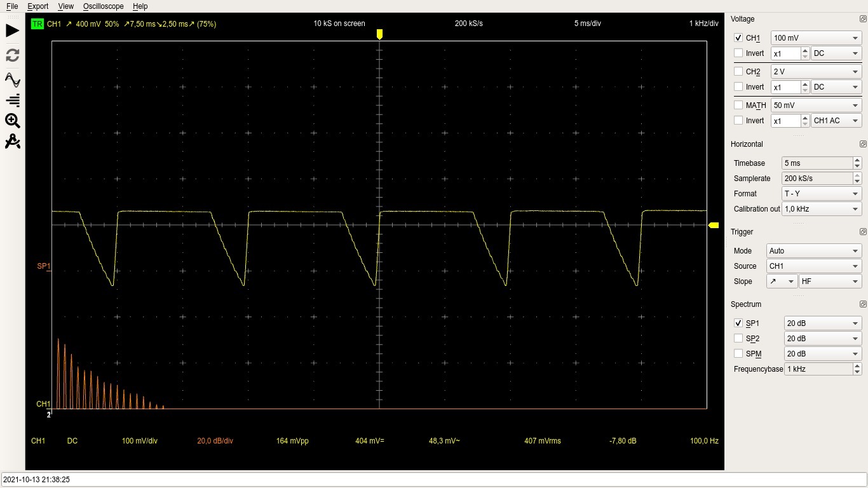Collapse the Trigger panel with its corner icon
The height and width of the screenshot is (488, 868).
coord(862,232)
